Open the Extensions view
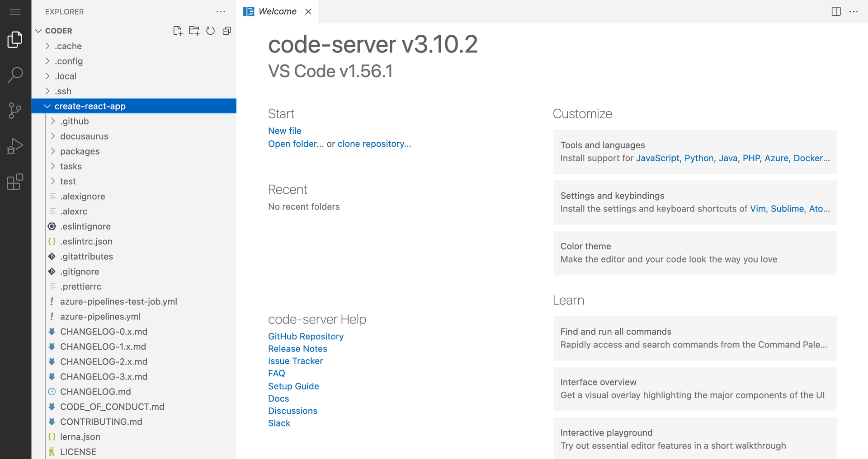The width and height of the screenshot is (868, 459). [15, 182]
